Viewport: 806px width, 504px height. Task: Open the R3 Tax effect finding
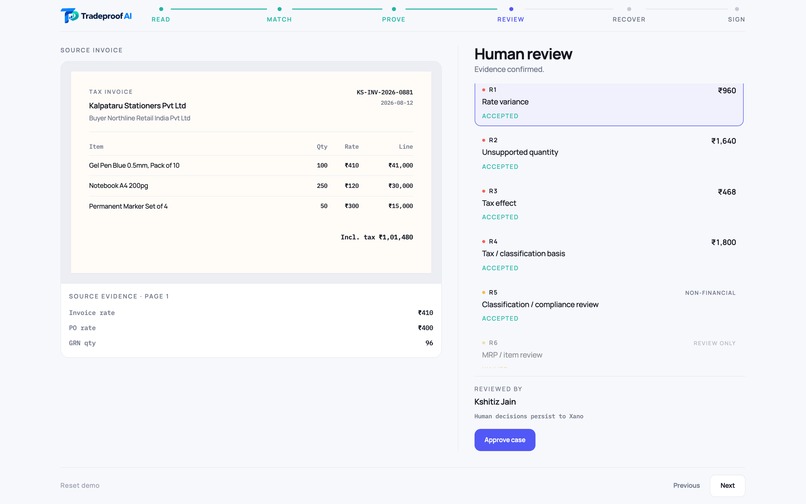tap(609, 204)
